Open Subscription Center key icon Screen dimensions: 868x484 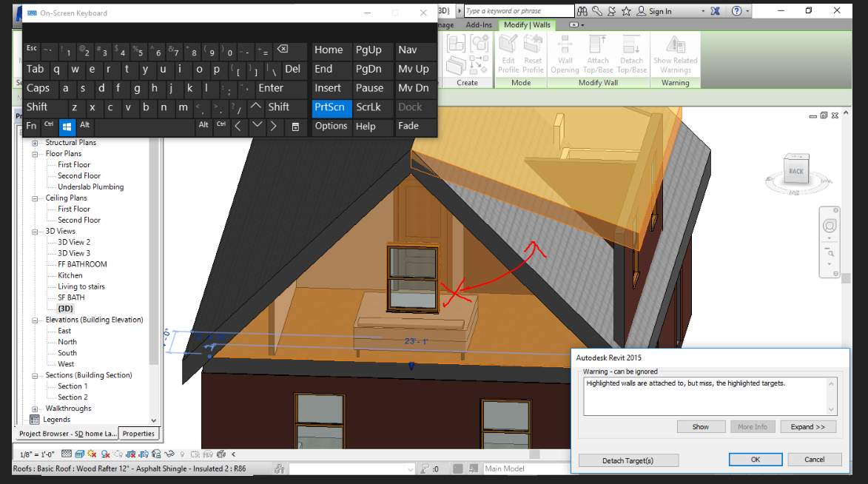[596, 11]
